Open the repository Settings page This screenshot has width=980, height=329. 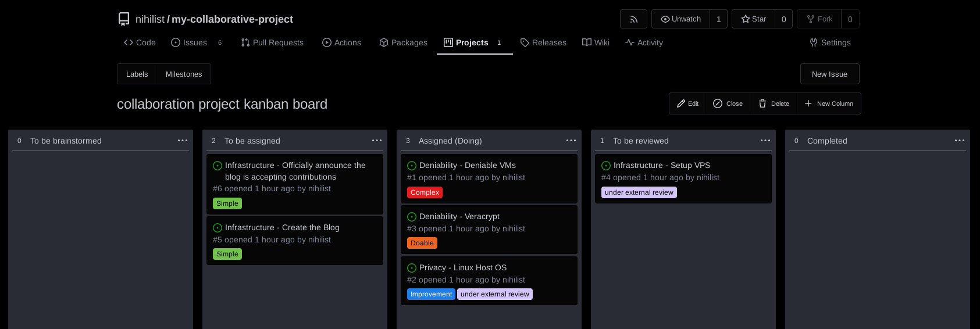(x=830, y=42)
